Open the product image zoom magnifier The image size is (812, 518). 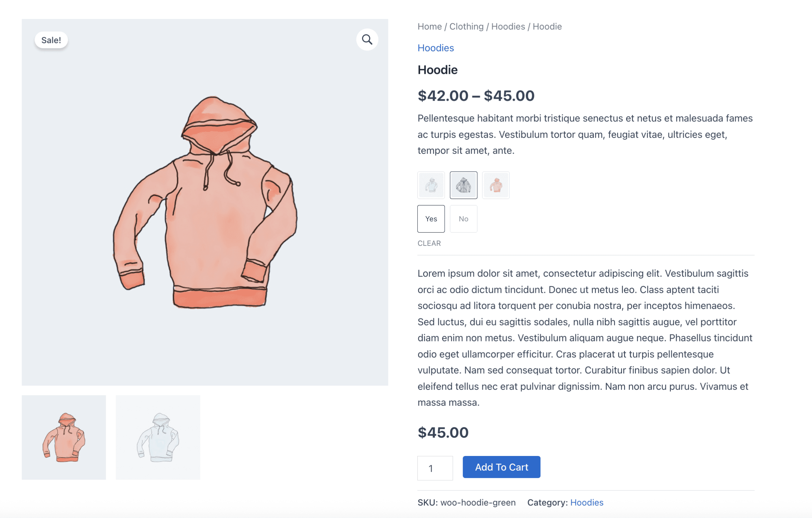pos(367,40)
